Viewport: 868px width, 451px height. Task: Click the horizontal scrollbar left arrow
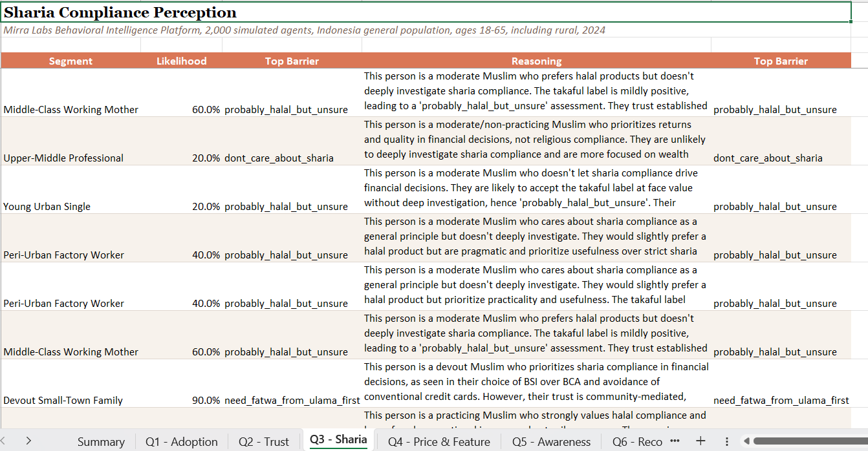746,441
